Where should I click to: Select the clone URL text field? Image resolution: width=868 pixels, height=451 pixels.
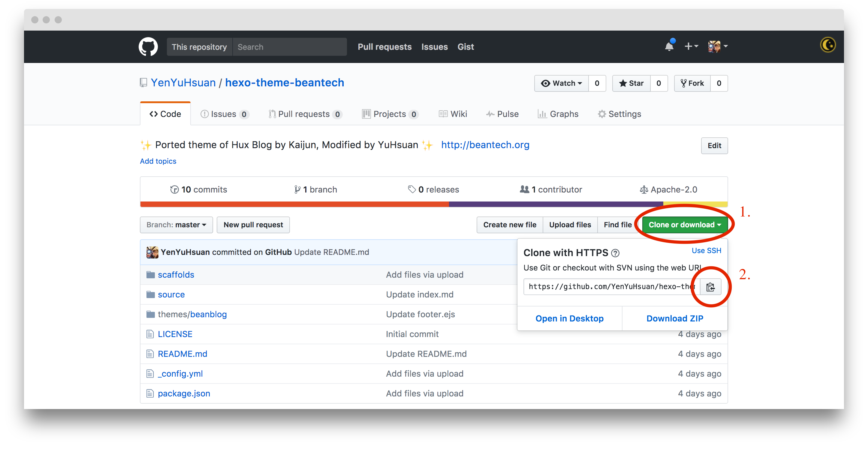[612, 286]
